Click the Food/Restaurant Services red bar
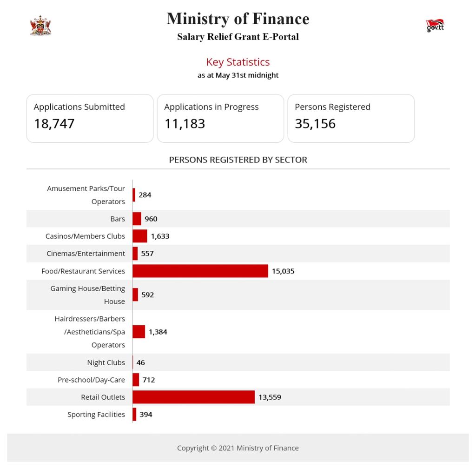 (200, 271)
